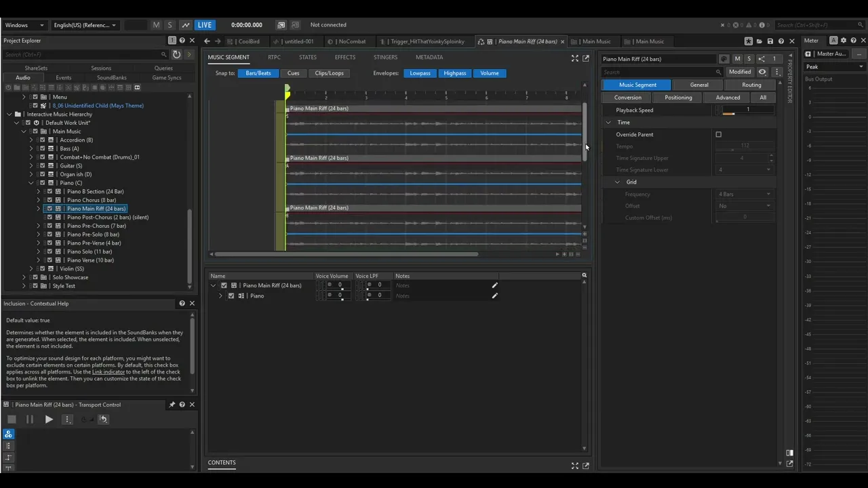Enable Override Parent checkbox
Image resolution: width=868 pixels, height=488 pixels.
[x=719, y=134]
